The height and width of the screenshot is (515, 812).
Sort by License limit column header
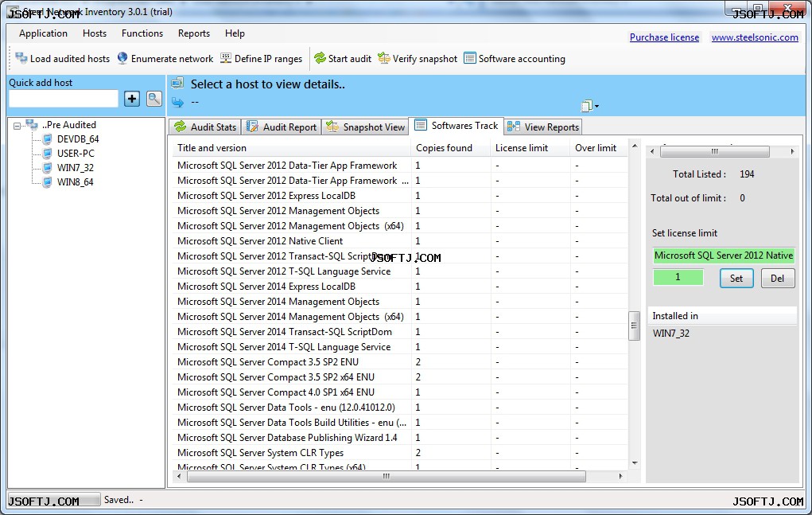tap(530, 148)
